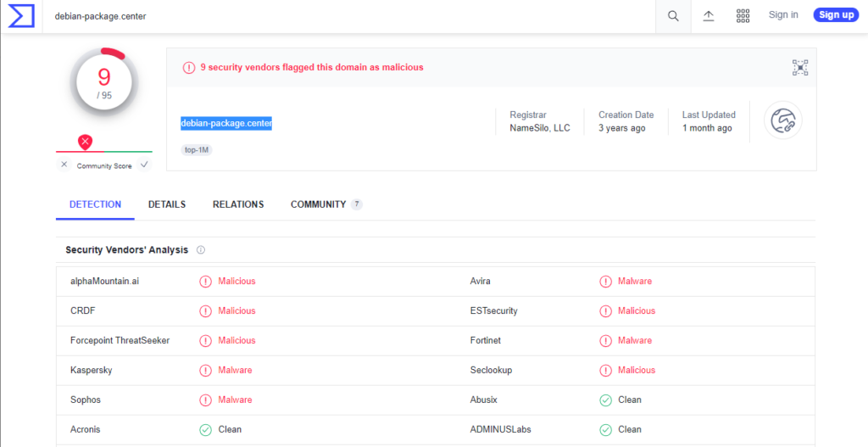
Task: Click the Abusix clean checkmark icon
Action: pyautogui.click(x=605, y=400)
